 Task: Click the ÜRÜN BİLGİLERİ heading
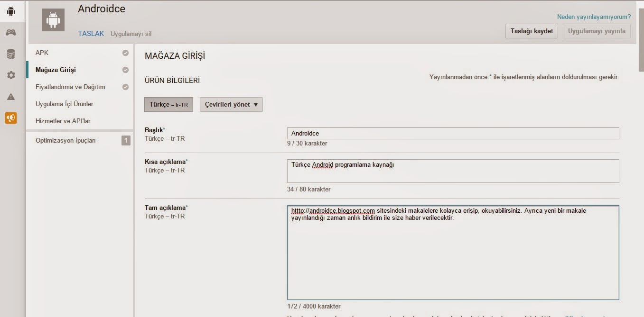[172, 81]
